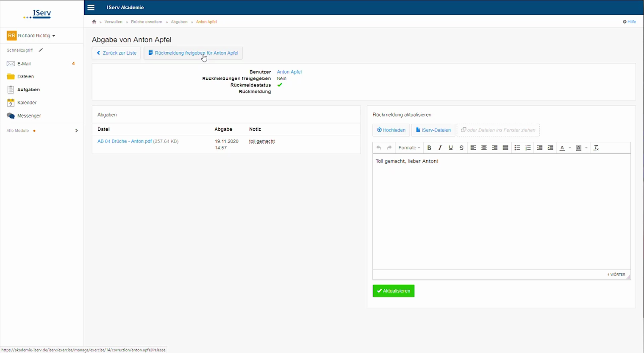The height and width of the screenshot is (353, 644).
Task: Open the AB 04 Brüche - Anton.pdf file
Action: (x=124, y=141)
